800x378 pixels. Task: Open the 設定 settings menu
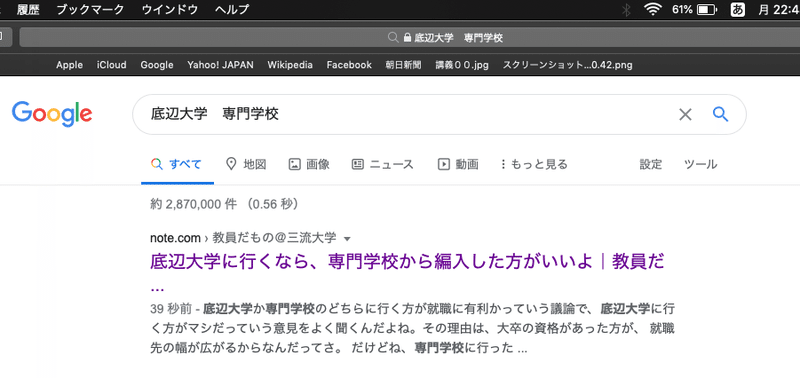click(x=651, y=164)
